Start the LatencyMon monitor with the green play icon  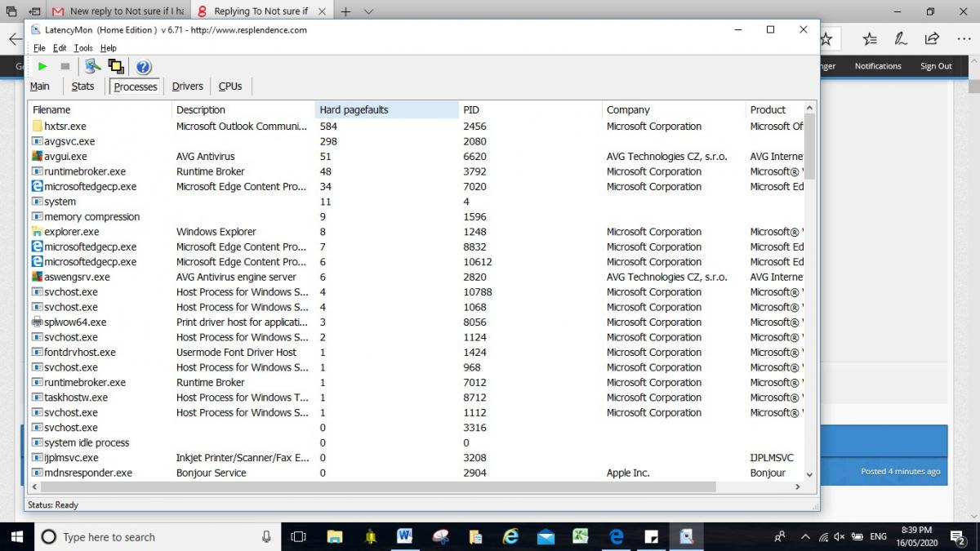pos(42,66)
